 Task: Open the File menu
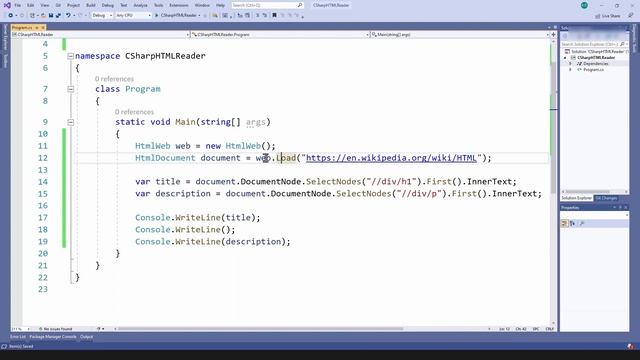coord(17,5)
